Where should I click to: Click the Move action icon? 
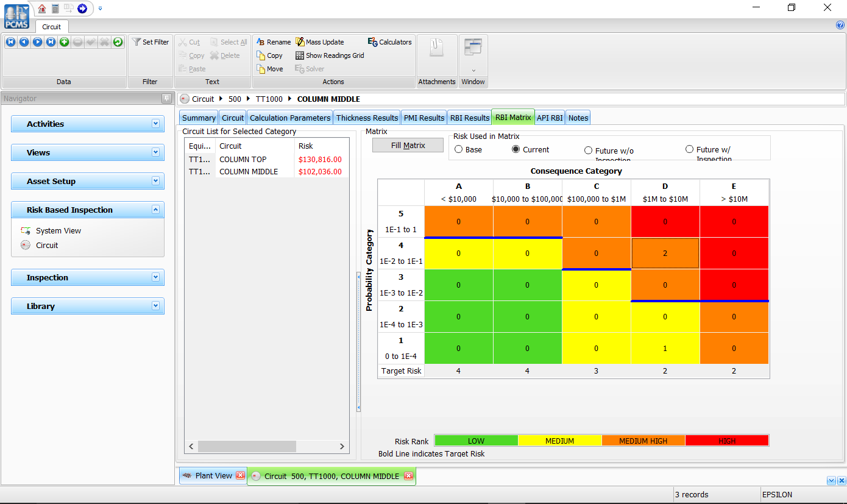(270, 68)
